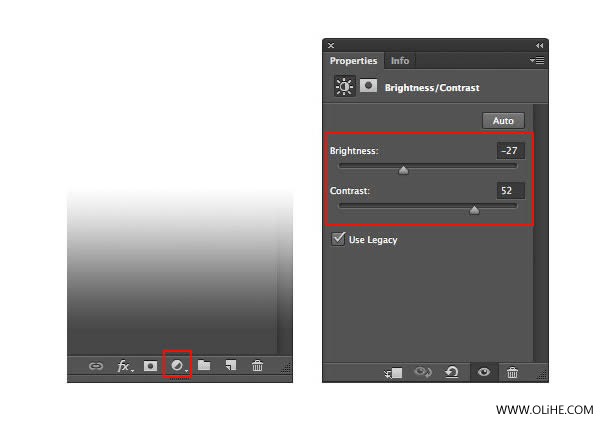
Task: Click the Brightness label
Action: pos(354,151)
